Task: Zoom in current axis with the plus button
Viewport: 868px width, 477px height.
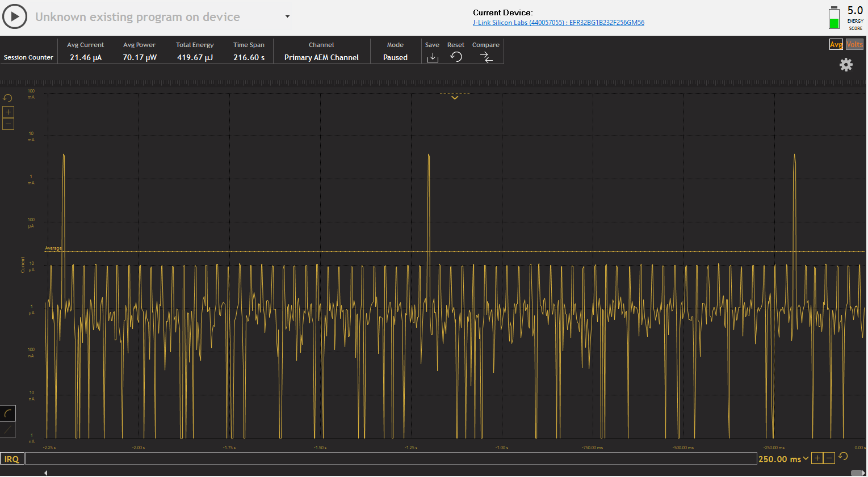Action: [x=8, y=112]
